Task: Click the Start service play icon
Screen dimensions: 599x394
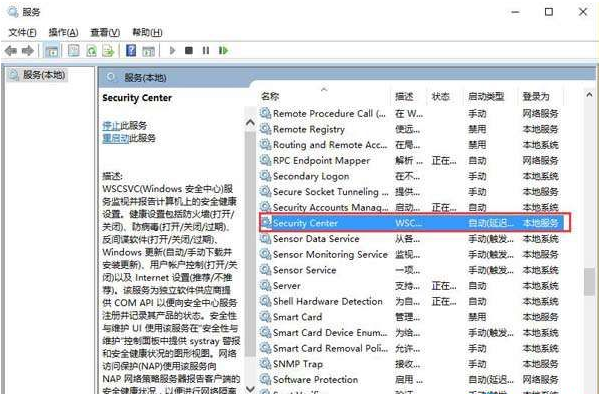Action: click(172, 50)
